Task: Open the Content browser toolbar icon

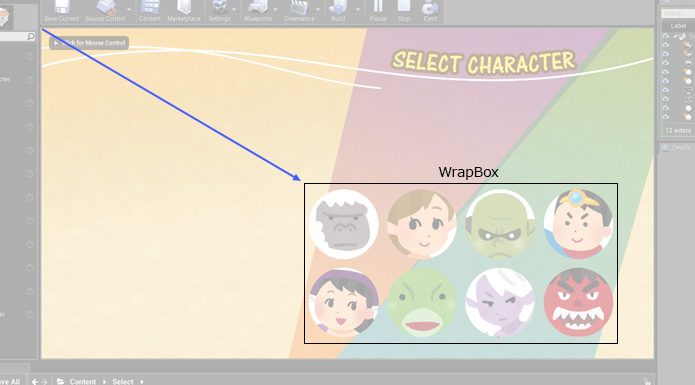Action: pos(150,11)
